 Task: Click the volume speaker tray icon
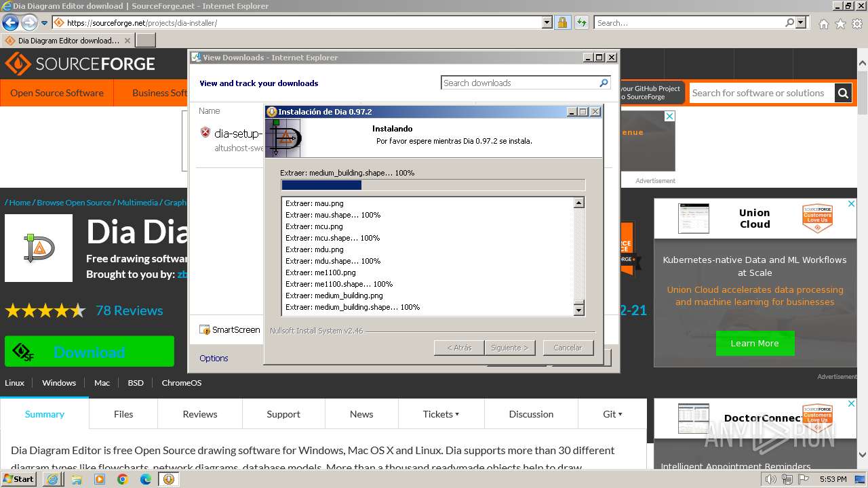pos(770,479)
